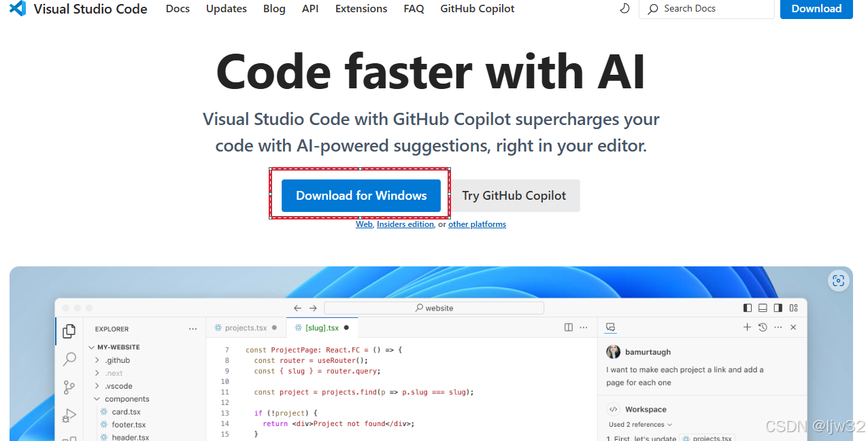
Task: Click the React icon beside card.tsx
Action: click(104, 412)
